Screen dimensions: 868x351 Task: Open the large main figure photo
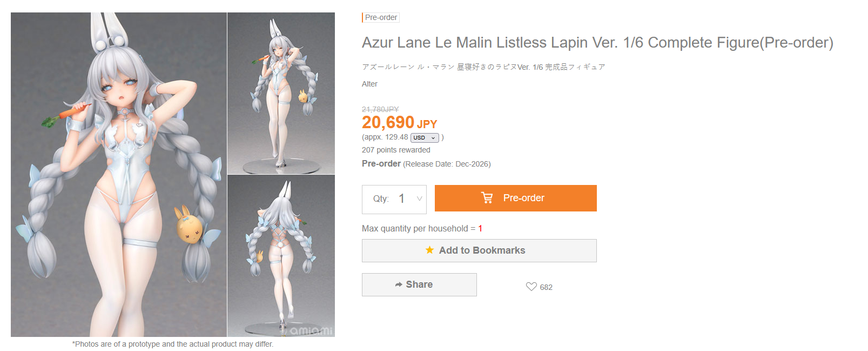(x=119, y=175)
